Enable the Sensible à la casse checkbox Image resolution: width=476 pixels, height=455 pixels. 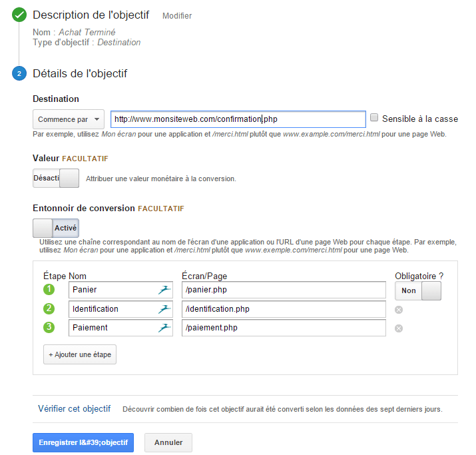tap(374, 118)
